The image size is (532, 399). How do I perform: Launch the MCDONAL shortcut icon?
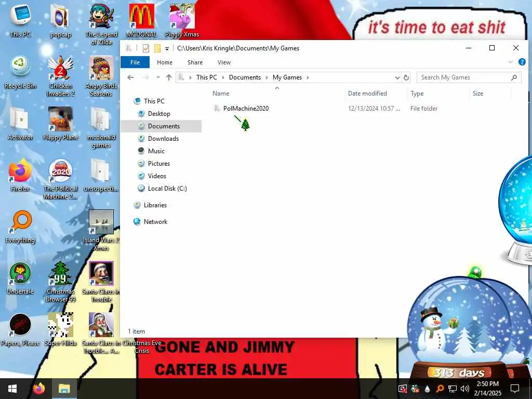pyautogui.click(x=141, y=20)
